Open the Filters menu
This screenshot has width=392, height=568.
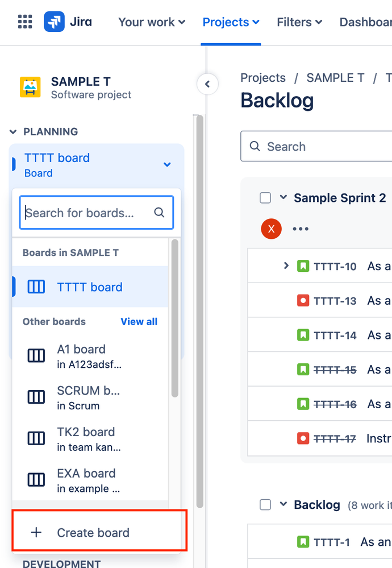299,22
